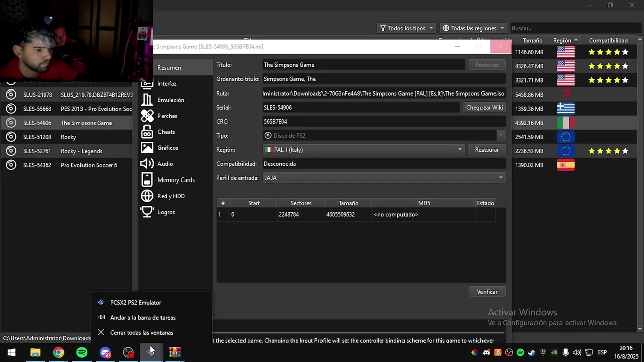Image resolution: width=644 pixels, height=362 pixels.
Task: Click the Audio speaker icon in sidebar
Action: pyautogui.click(x=147, y=164)
